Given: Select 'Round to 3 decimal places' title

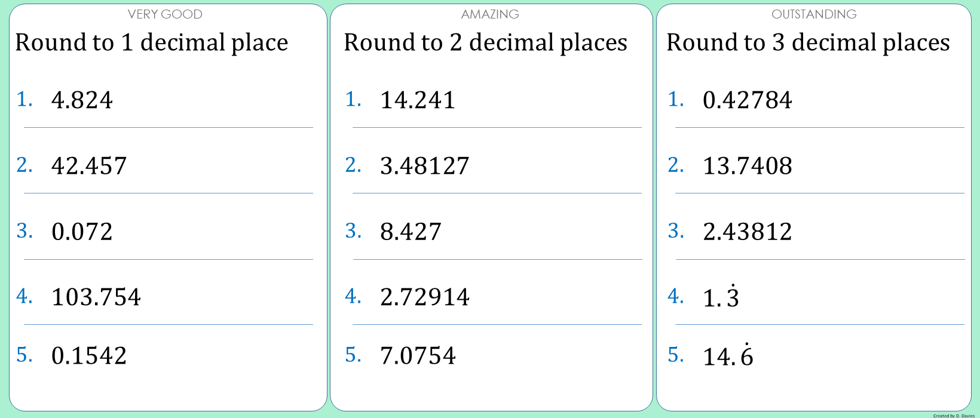Looking at the screenshot, I should pos(808,42).
